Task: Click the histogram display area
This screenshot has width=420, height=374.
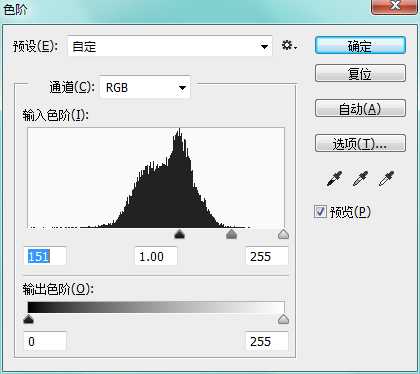Action: (x=156, y=178)
